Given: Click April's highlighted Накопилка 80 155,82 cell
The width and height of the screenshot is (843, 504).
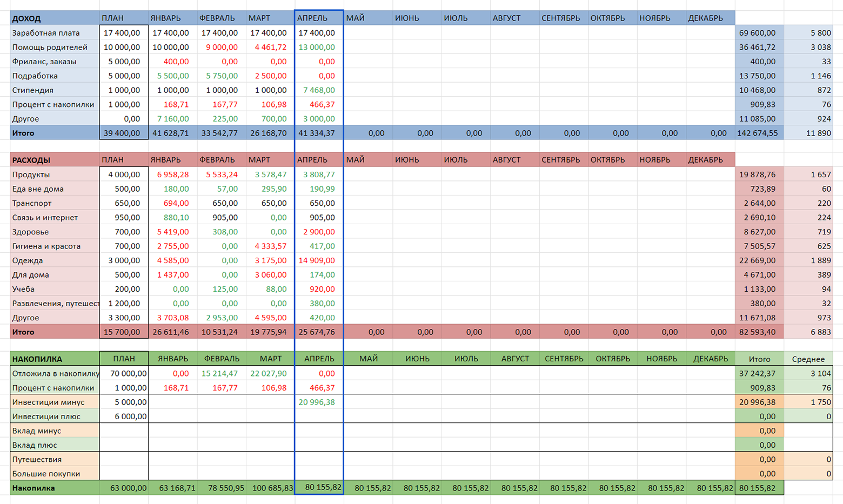Looking at the screenshot, I should point(319,487).
